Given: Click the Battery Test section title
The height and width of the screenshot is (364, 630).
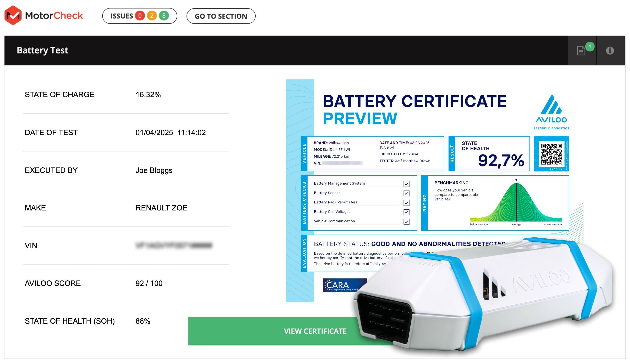Looking at the screenshot, I should (42, 50).
